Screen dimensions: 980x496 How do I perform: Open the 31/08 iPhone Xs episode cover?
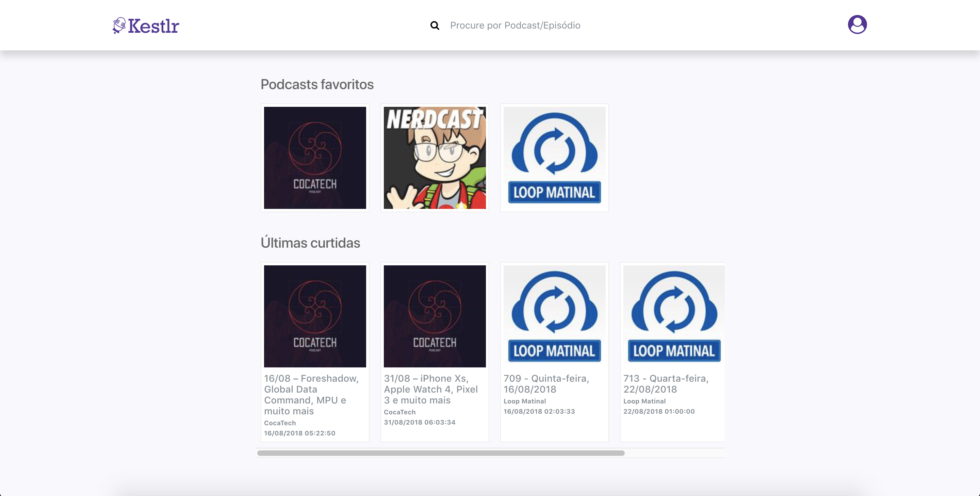(435, 316)
